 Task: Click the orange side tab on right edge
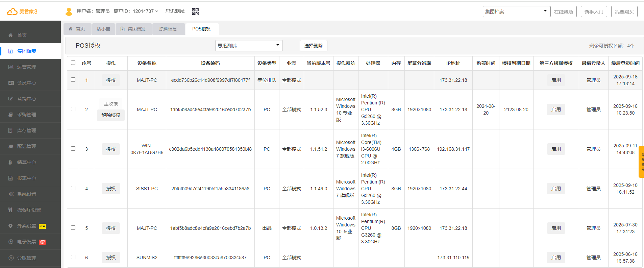(641, 162)
